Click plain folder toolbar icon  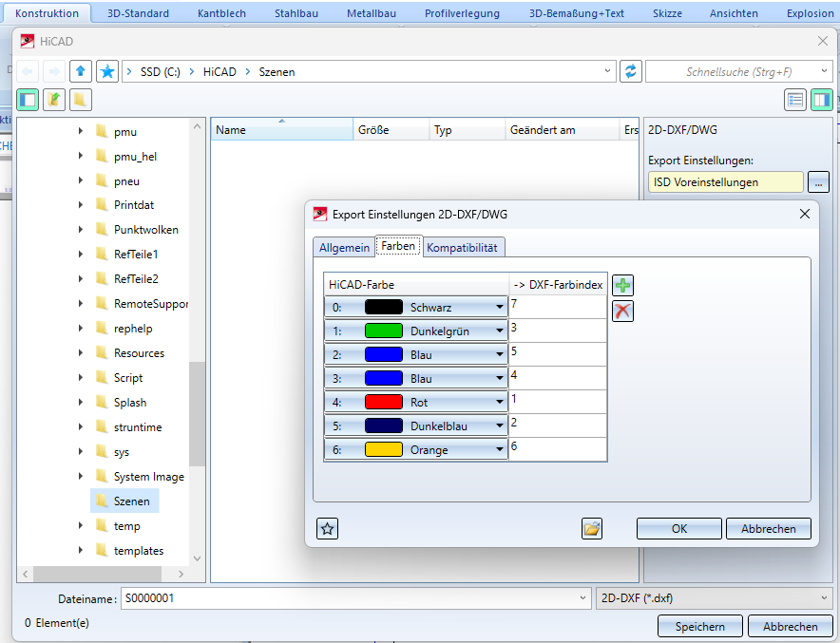coord(81,100)
